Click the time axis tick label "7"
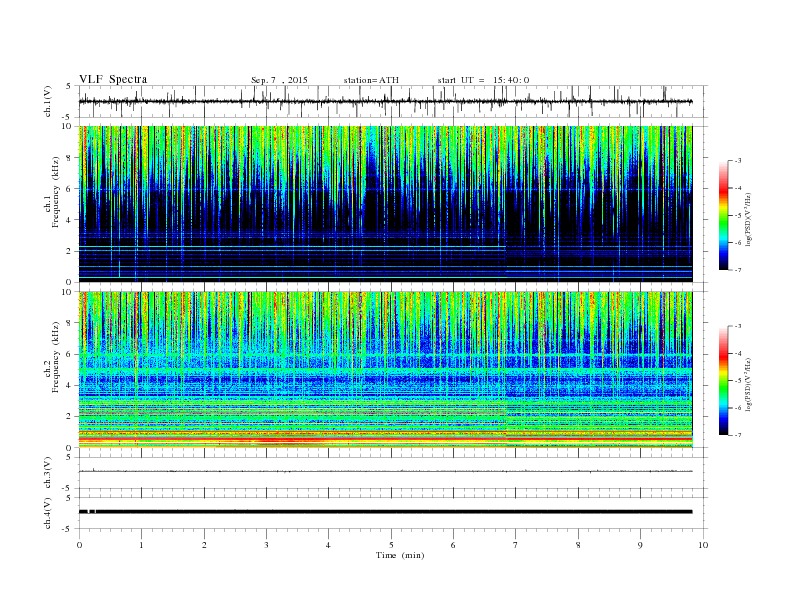The width and height of the screenshot is (792, 612). click(x=516, y=545)
